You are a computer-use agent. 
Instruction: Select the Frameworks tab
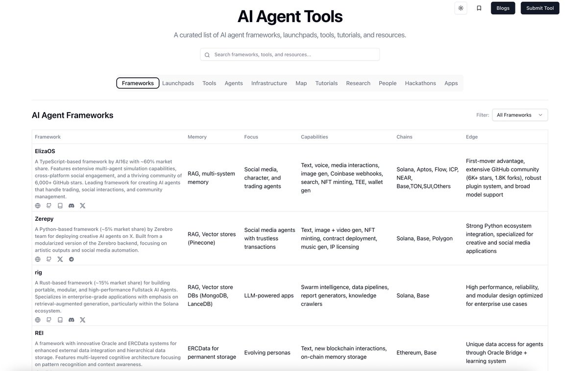coord(138,83)
